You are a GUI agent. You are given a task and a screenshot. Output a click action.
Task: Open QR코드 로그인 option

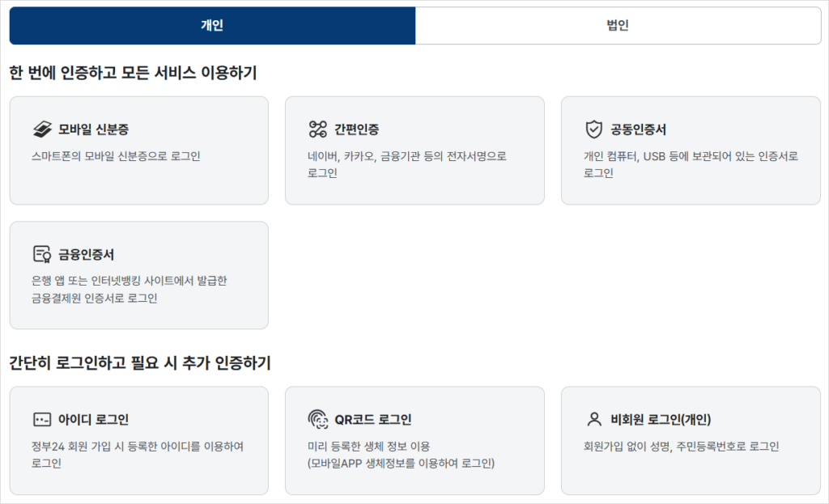click(414, 441)
